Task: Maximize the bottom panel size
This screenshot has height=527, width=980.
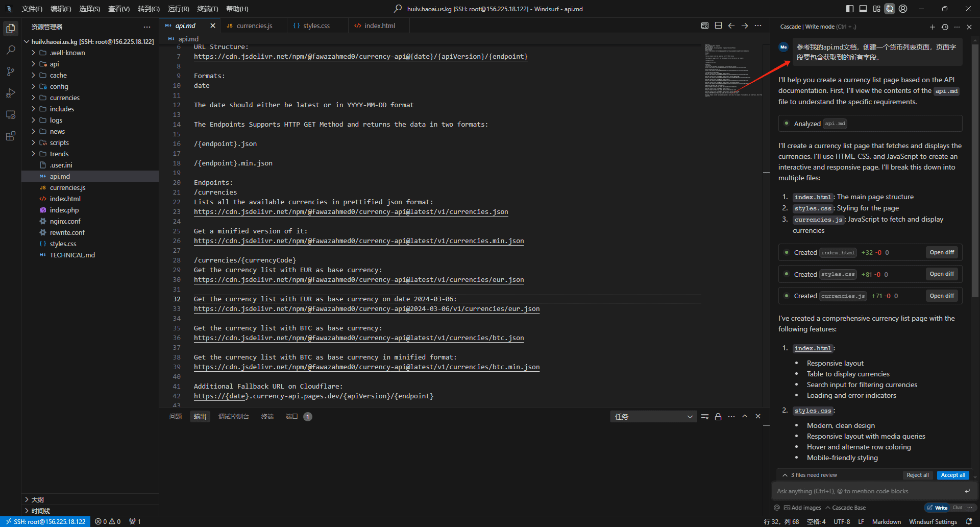Action: coord(745,417)
